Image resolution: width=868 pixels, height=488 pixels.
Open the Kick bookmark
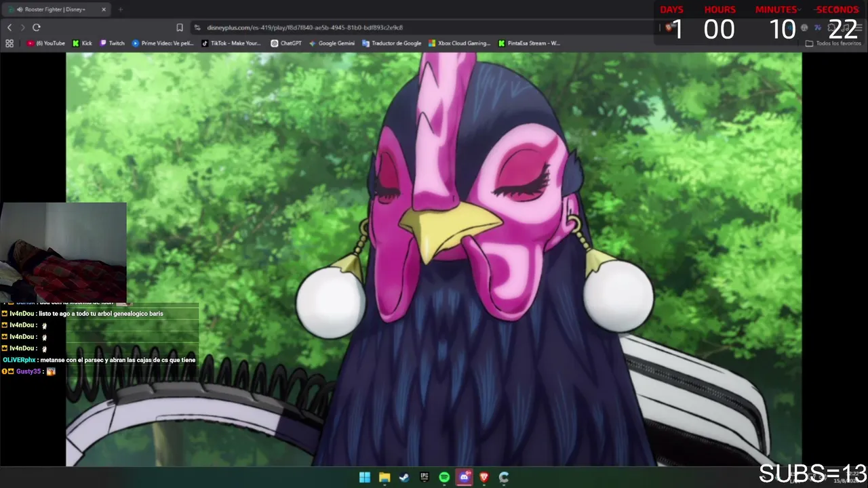point(82,43)
